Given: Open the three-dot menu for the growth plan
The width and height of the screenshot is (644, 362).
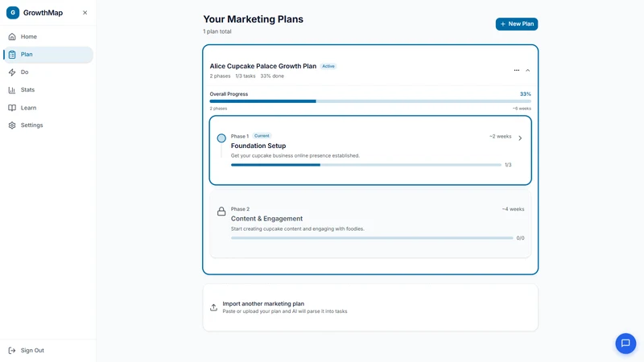Looking at the screenshot, I should click(517, 70).
